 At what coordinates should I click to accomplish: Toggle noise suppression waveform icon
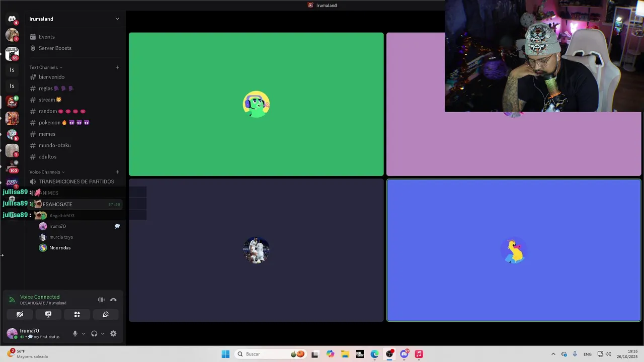[101, 300]
